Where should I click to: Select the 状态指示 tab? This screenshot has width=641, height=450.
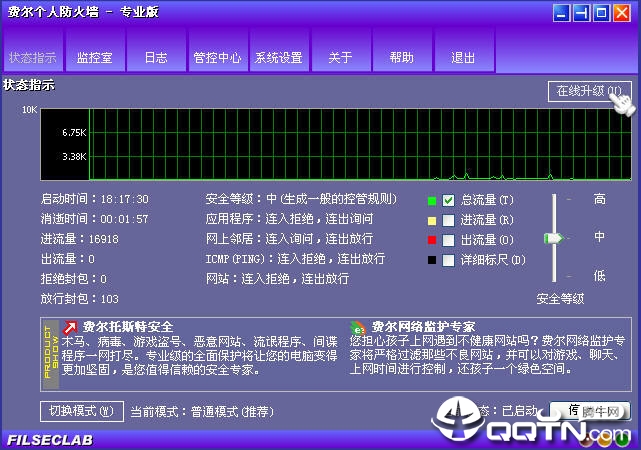click(x=33, y=50)
